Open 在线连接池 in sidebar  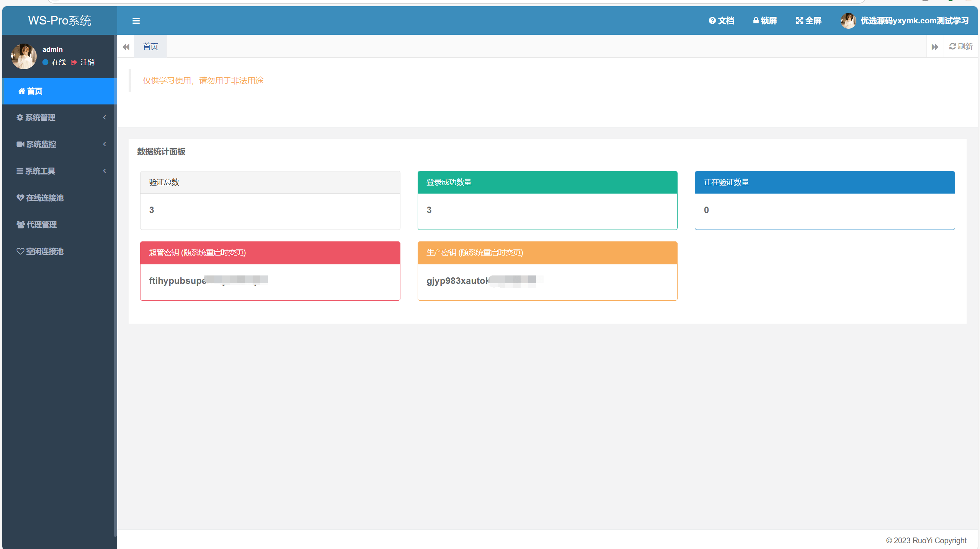point(44,198)
